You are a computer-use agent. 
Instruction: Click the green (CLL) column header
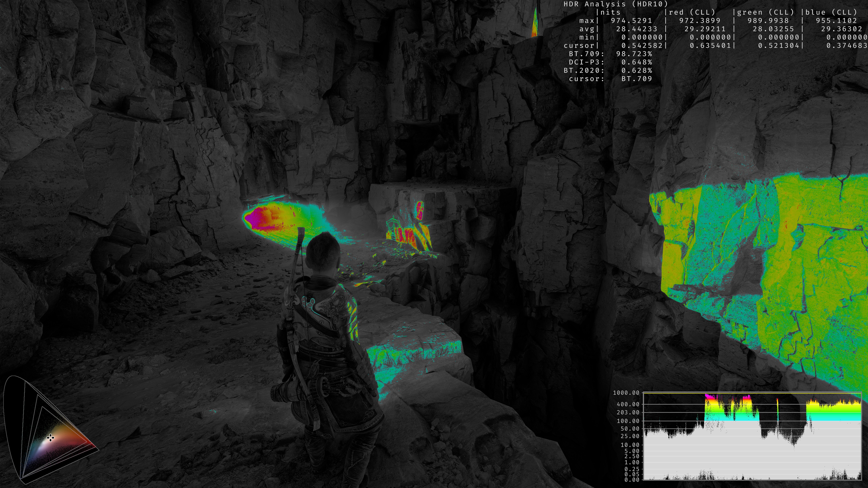pos(766,12)
